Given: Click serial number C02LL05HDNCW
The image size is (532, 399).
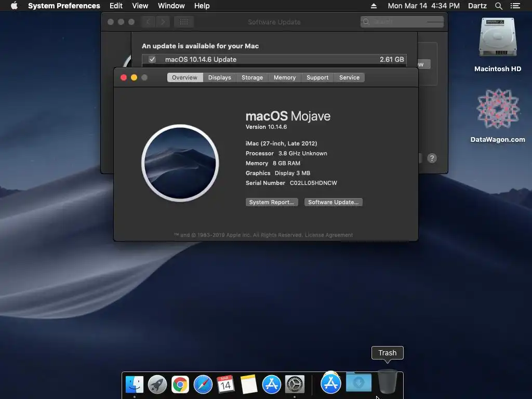Looking at the screenshot, I should pyautogui.click(x=313, y=183).
